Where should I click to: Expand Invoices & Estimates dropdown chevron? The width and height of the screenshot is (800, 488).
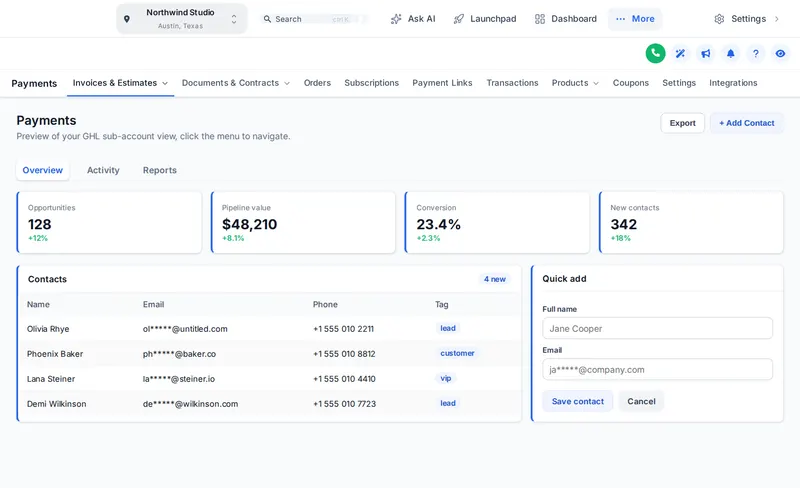point(165,83)
